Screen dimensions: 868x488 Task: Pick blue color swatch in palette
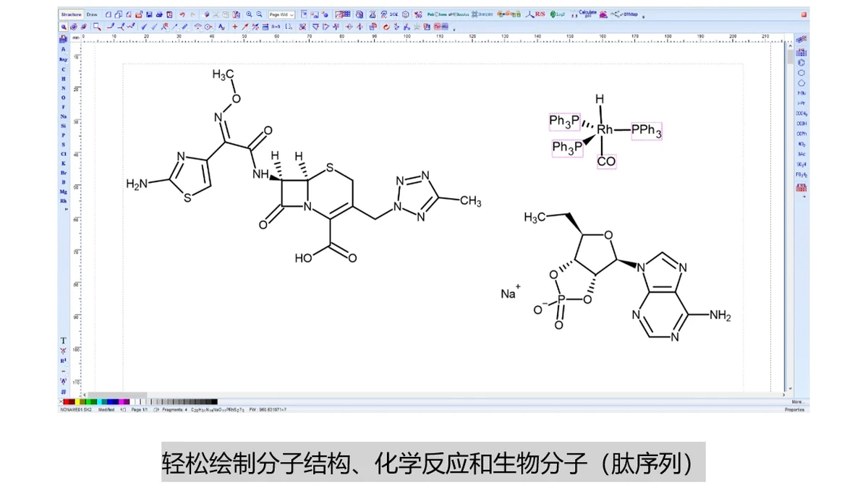click(110, 402)
